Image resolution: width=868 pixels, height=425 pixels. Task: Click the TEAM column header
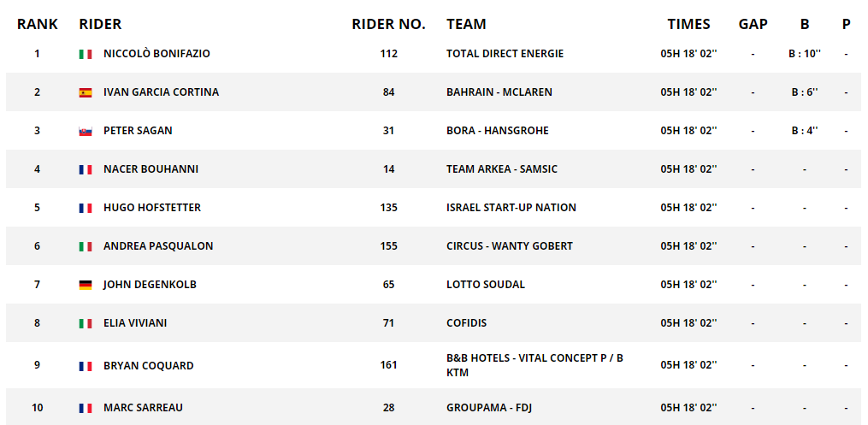tap(466, 24)
